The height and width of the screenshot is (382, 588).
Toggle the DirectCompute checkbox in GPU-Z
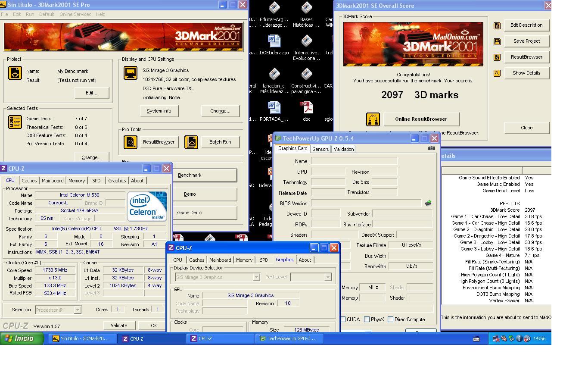tap(390, 319)
